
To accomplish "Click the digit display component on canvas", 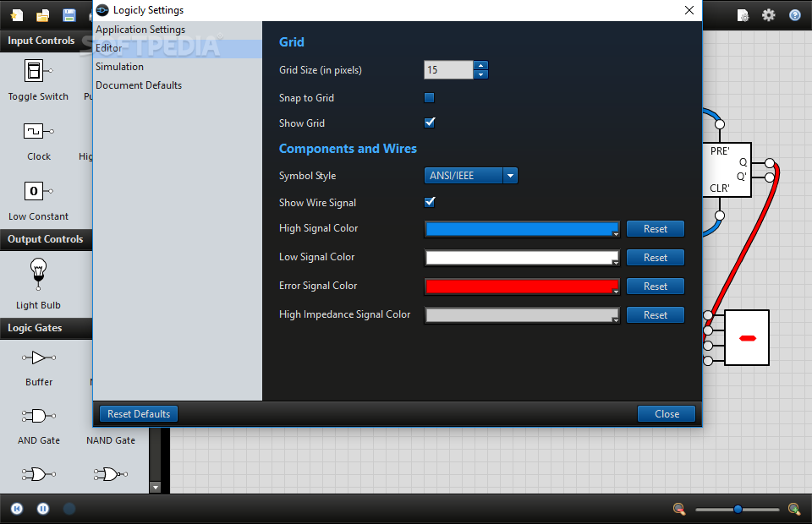I will (746, 338).
